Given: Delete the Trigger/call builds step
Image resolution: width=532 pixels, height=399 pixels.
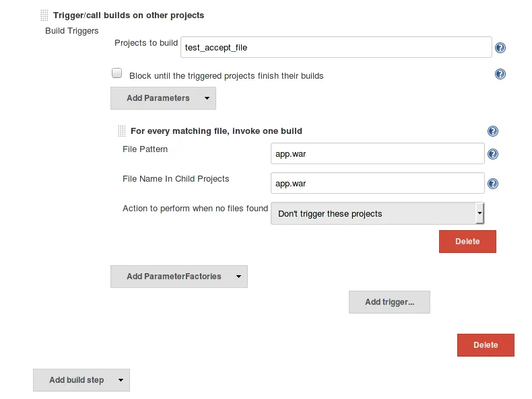Looking at the screenshot, I should 486,345.
